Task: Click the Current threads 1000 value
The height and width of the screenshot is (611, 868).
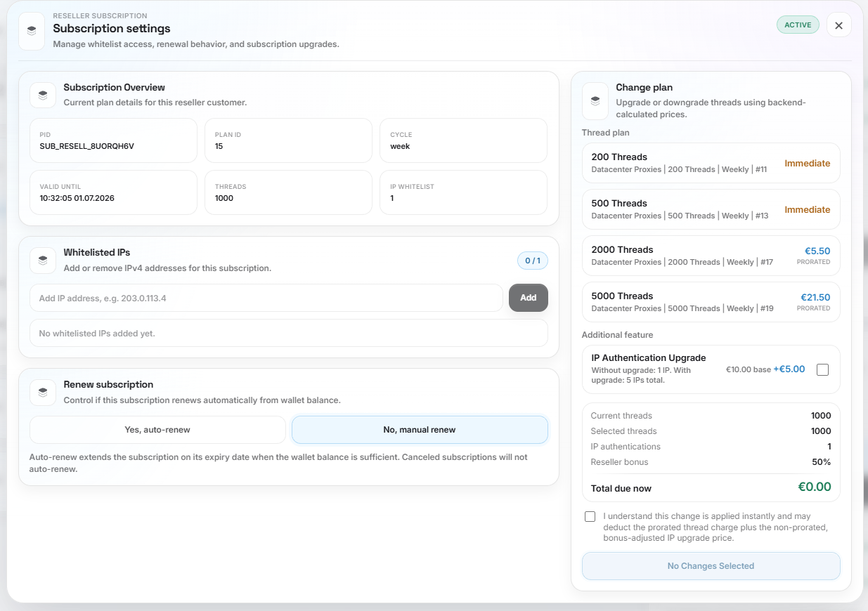Action: tap(821, 416)
